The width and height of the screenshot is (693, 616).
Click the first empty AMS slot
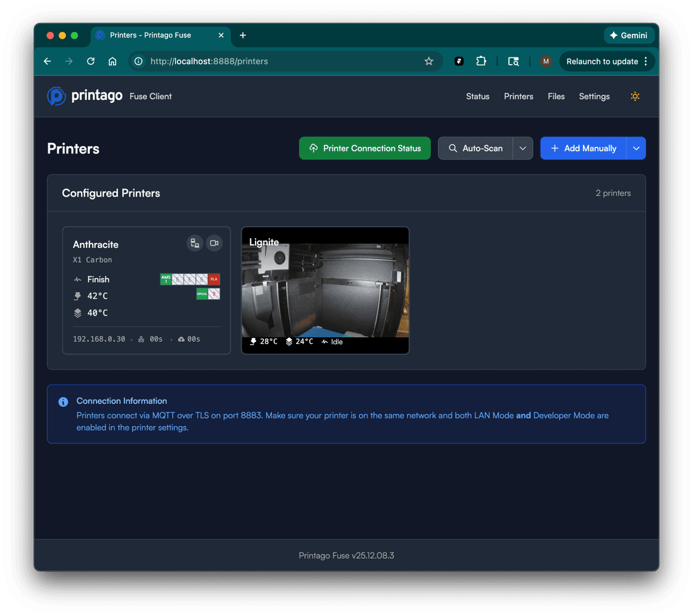(178, 279)
